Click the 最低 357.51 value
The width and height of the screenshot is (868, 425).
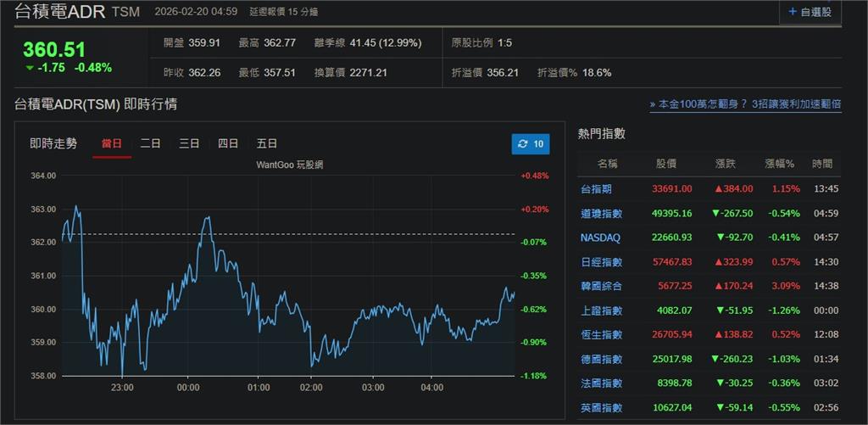pyautogui.click(x=280, y=73)
